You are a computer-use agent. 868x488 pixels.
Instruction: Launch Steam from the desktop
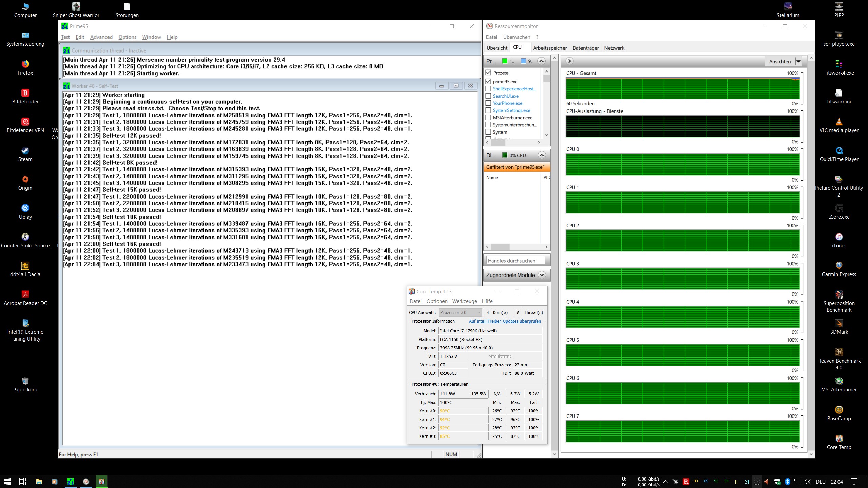(25, 154)
